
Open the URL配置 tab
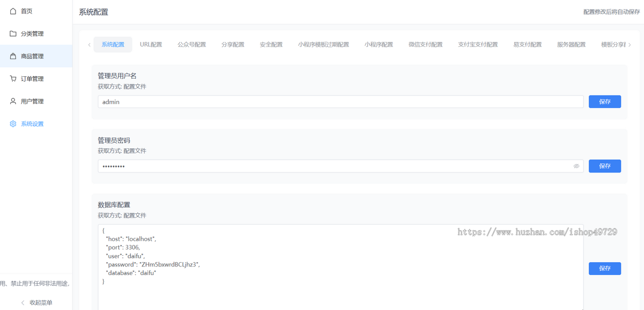[151, 45]
